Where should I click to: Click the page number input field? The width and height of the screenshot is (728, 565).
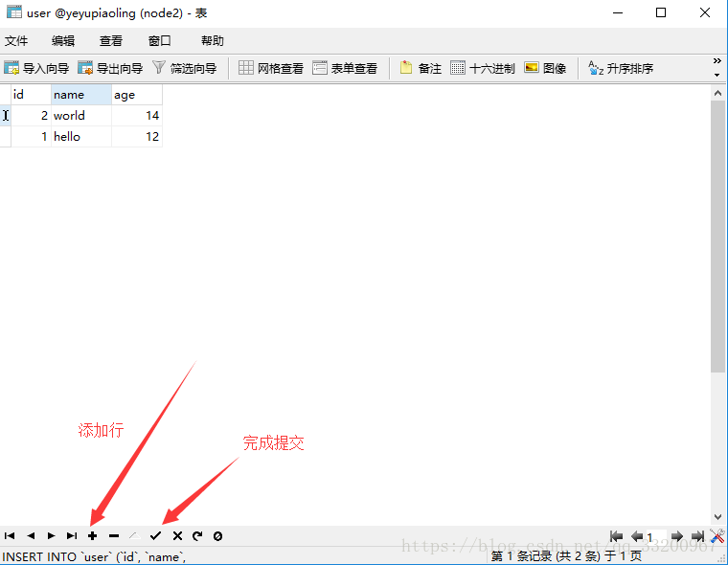point(655,537)
